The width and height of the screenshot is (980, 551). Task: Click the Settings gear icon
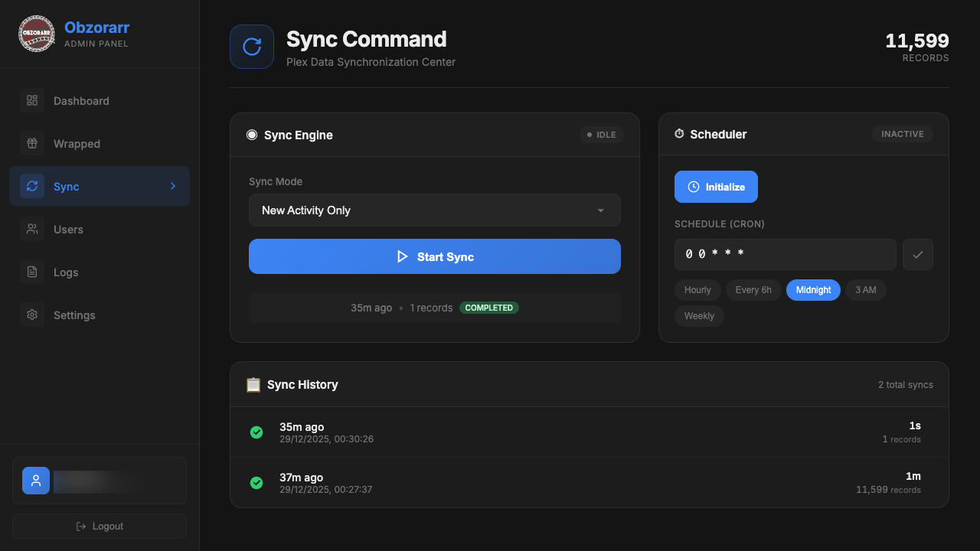32,315
